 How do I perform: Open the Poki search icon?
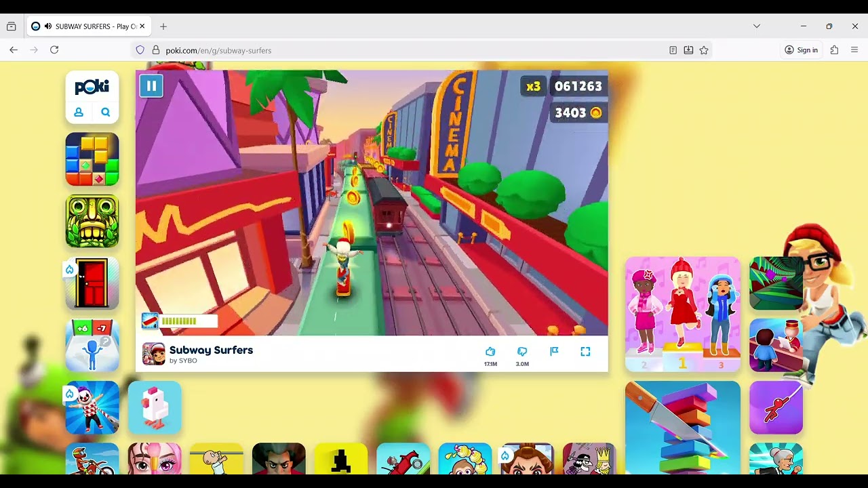(x=106, y=113)
